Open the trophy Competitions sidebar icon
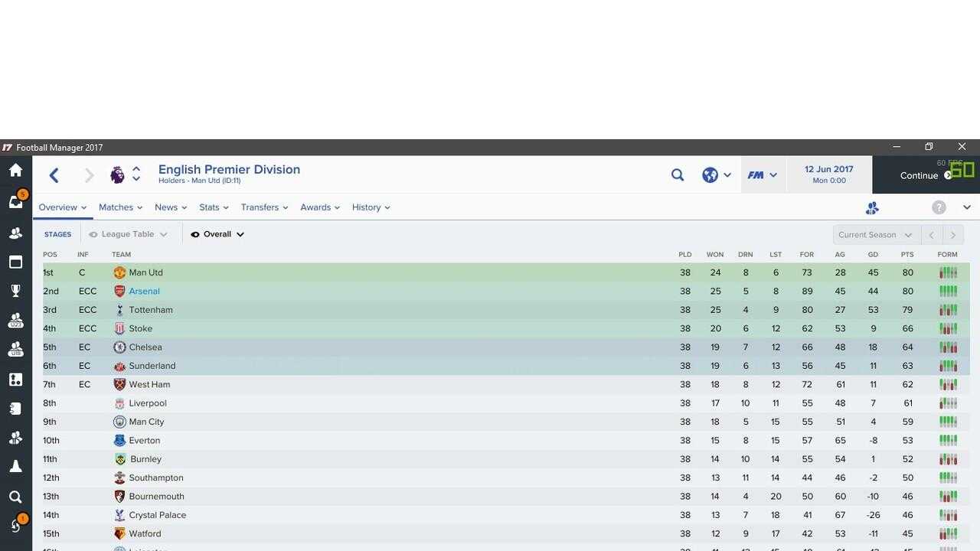980x551 pixels. pos(15,291)
